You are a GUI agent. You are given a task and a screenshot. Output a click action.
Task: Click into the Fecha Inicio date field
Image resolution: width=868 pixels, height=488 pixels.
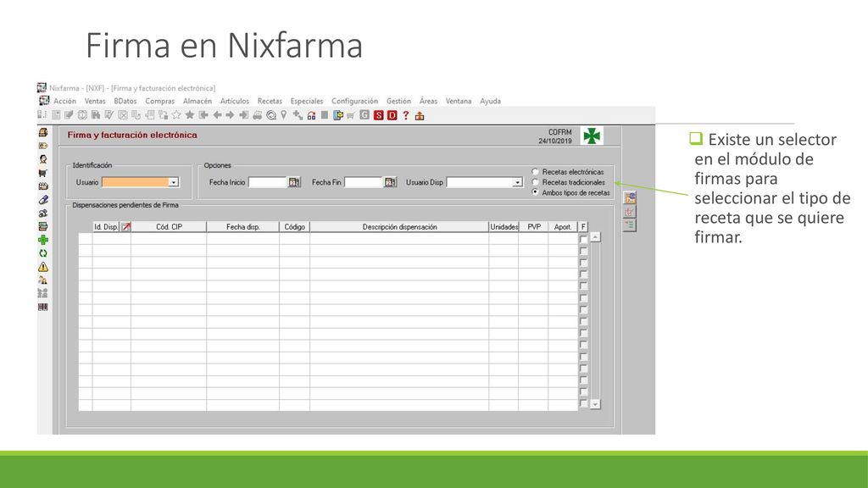267,182
